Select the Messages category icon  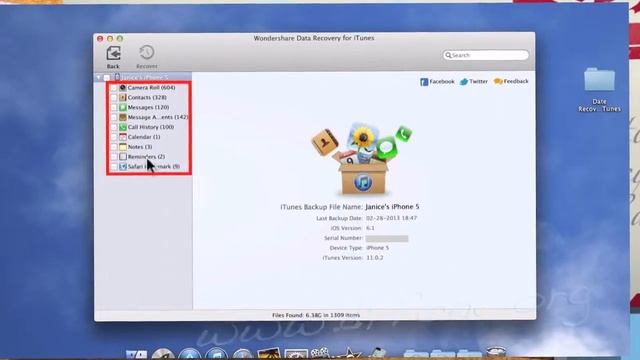[123, 107]
